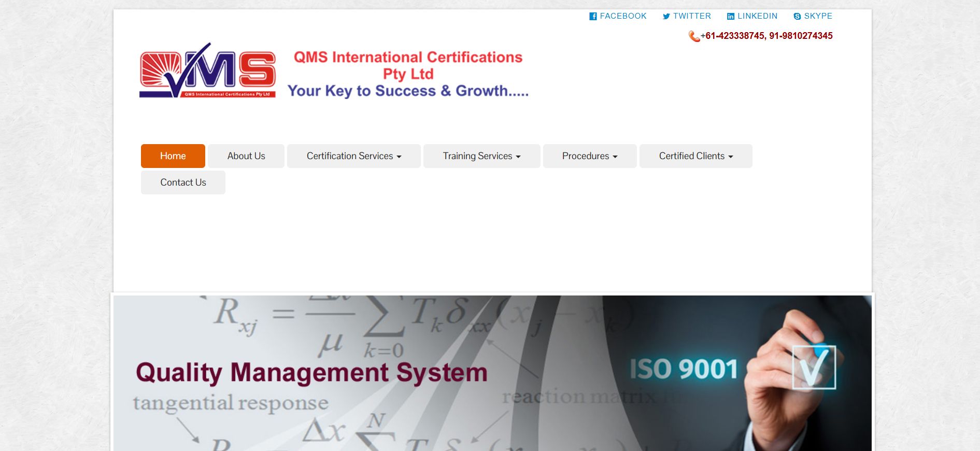Viewport: 980px width, 451px height.
Task: Click the checkmark box in the banner
Action: pyautogui.click(x=814, y=367)
